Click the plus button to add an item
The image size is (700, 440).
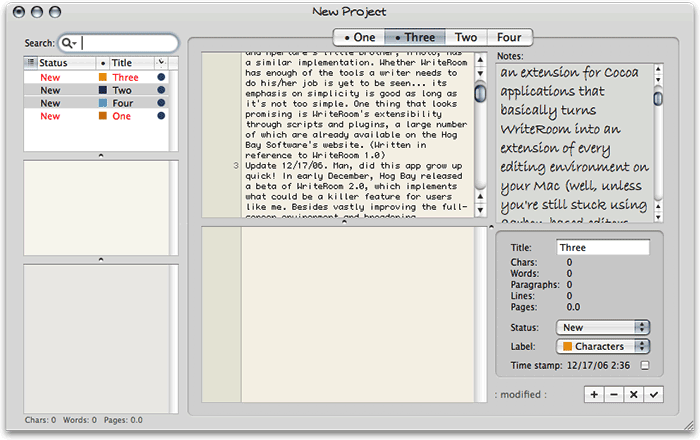pos(594,394)
